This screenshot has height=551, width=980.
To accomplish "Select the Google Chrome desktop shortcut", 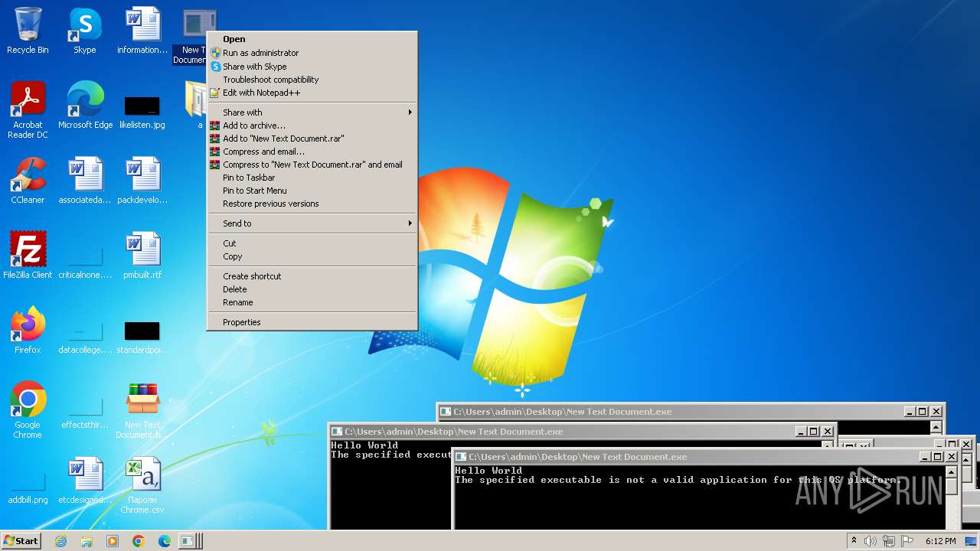I will click(x=28, y=410).
